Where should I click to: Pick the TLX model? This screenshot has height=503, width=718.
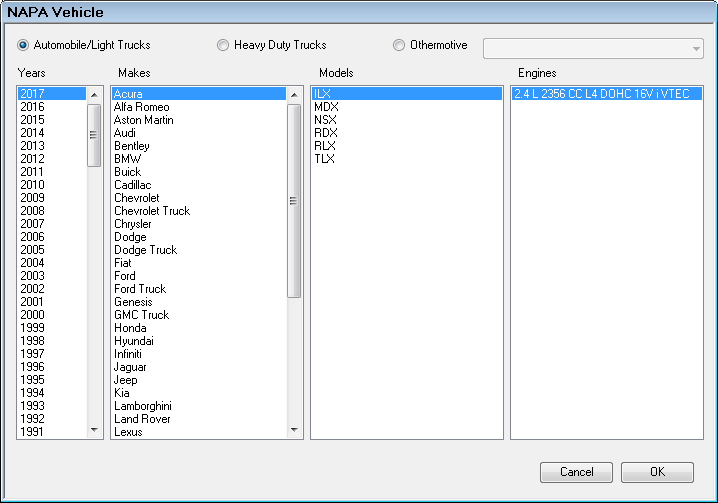(x=325, y=159)
